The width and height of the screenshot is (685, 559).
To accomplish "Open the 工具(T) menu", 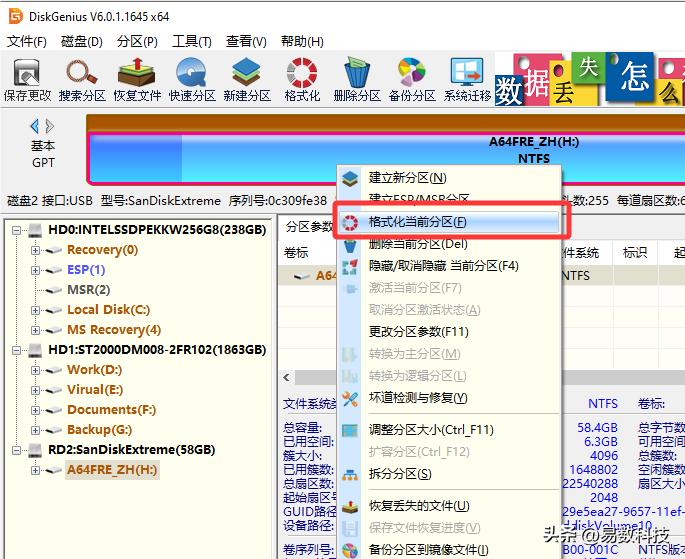I will [x=192, y=41].
